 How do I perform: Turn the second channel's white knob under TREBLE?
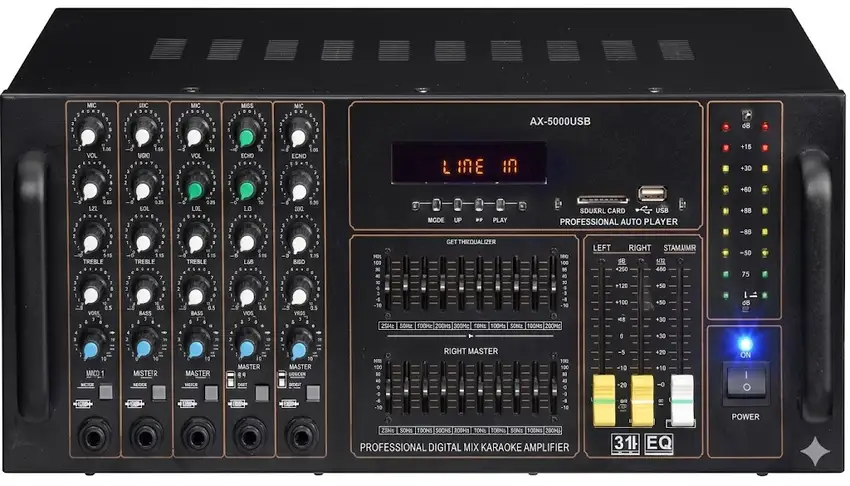(x=143, y=290)
